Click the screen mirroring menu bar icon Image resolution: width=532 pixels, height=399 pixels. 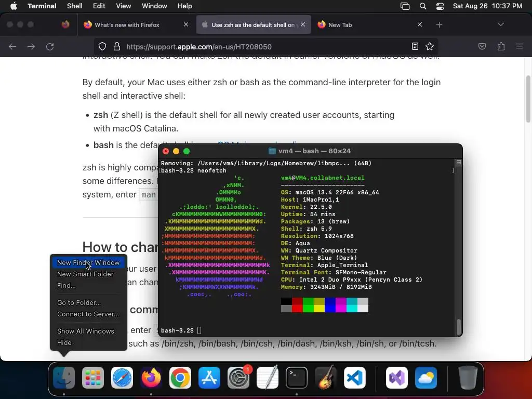point(405,6)
